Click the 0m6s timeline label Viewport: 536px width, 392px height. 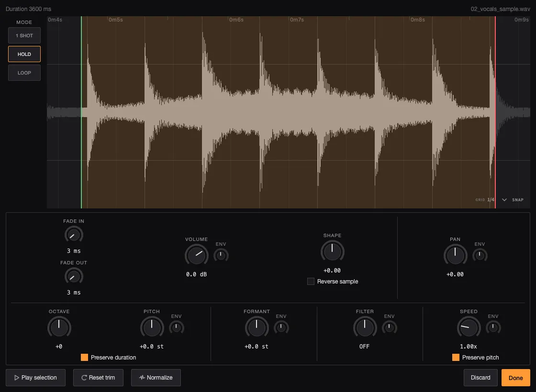point(236,20)
